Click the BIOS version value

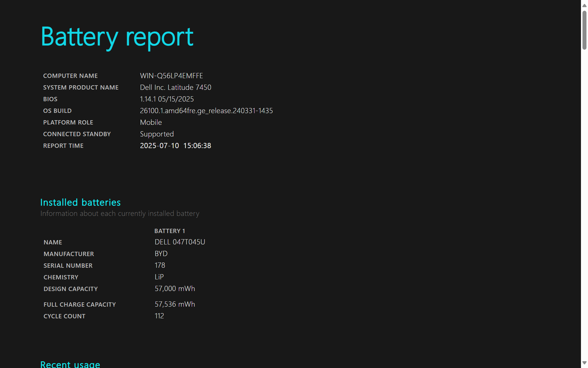click(x=167, y=99)
